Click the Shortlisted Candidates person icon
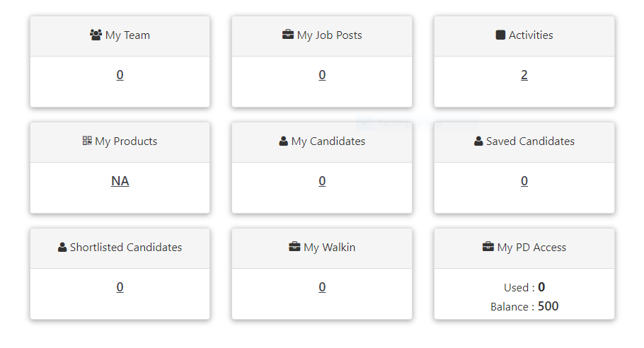The height and width of the screenshot is (348, 644). (x=62, y=247)
